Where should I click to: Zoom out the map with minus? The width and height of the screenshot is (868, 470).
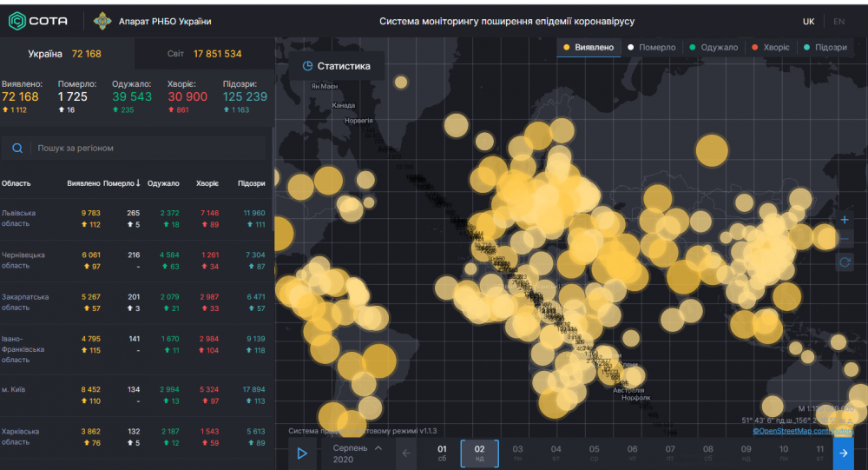tap(845, 239)
